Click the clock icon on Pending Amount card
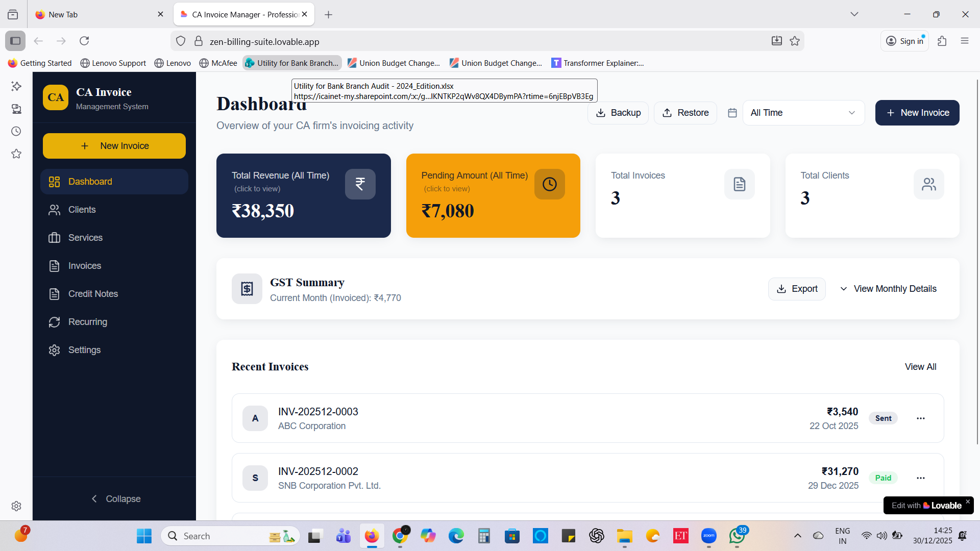This screenshot has height=551, width=980. [549, 184]
